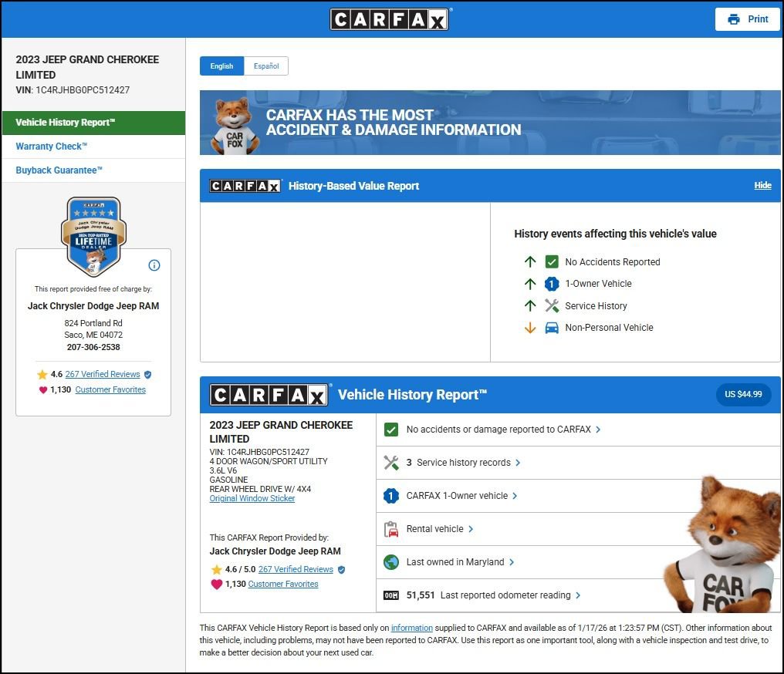Click the info icon in dealer card

point(154,265)
